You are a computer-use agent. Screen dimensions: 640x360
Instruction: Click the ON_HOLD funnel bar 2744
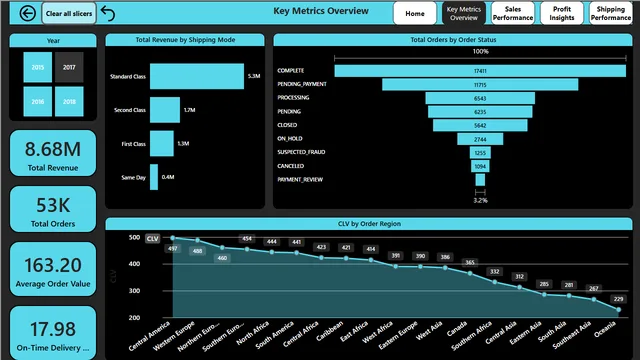[x=480, y=139]
